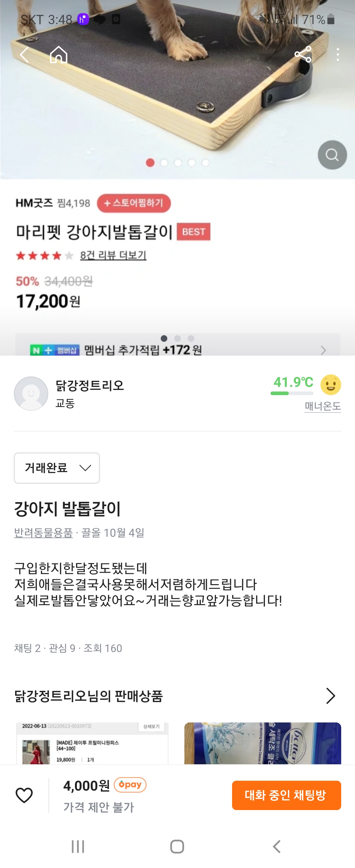Open the 반려동물용품 category link
This screenshot has height=868, width=355.
[x=43, y=533]
